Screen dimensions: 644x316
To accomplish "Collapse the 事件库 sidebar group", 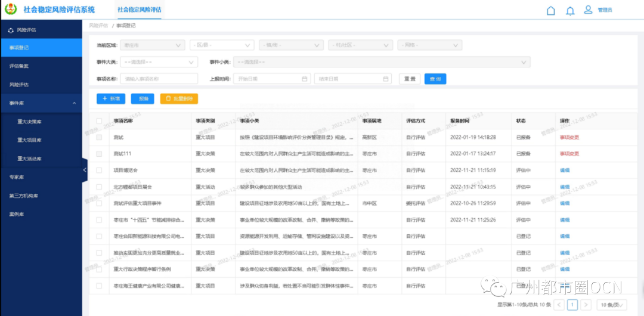I will [41, 103].
